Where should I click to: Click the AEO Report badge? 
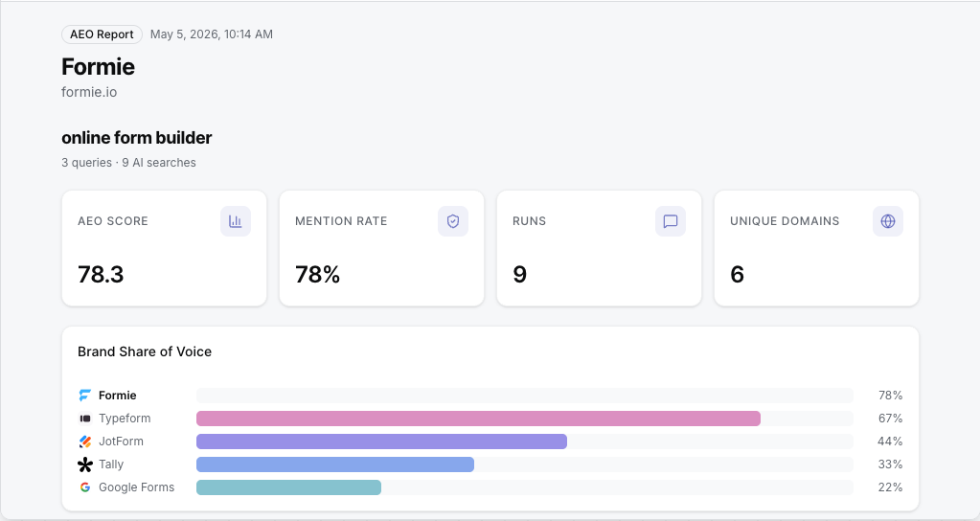(x=102, y=34)
